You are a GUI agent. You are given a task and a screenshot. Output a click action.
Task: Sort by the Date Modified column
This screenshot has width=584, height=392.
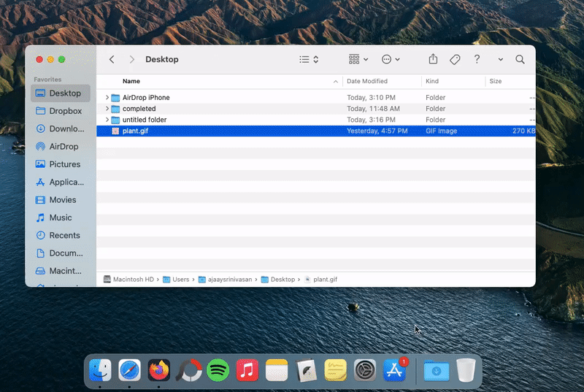pyautogui.click(x=367, y=81)
